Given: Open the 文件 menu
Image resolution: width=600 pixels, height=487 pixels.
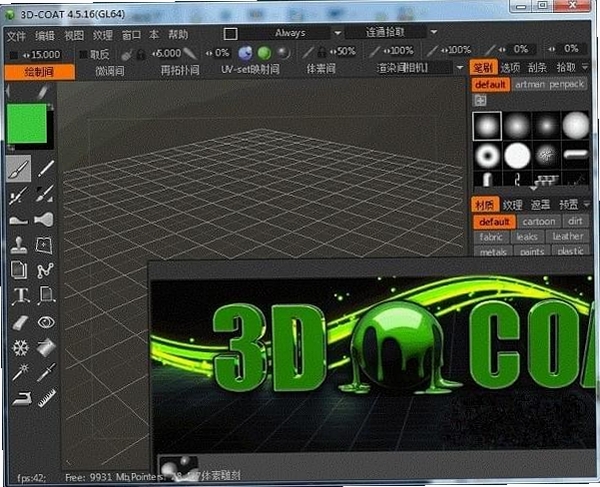Looking at the screenshot, I should tap(16, 36).
